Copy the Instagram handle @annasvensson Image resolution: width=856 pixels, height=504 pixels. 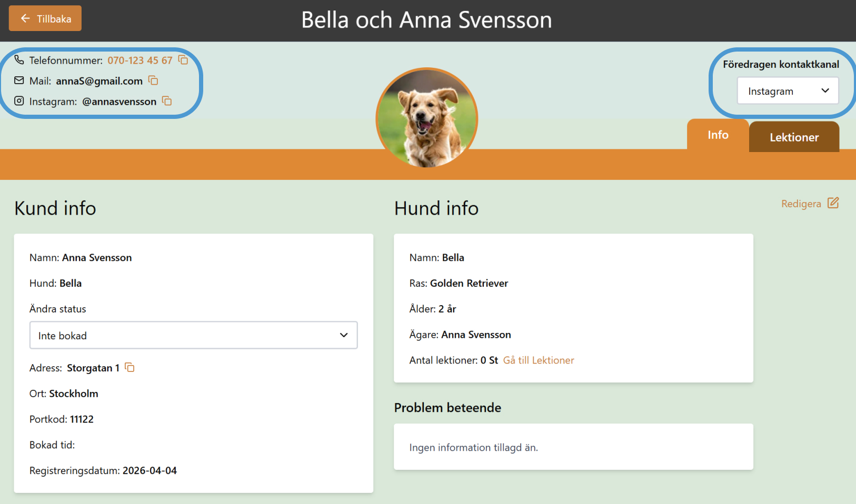[167, 101]
